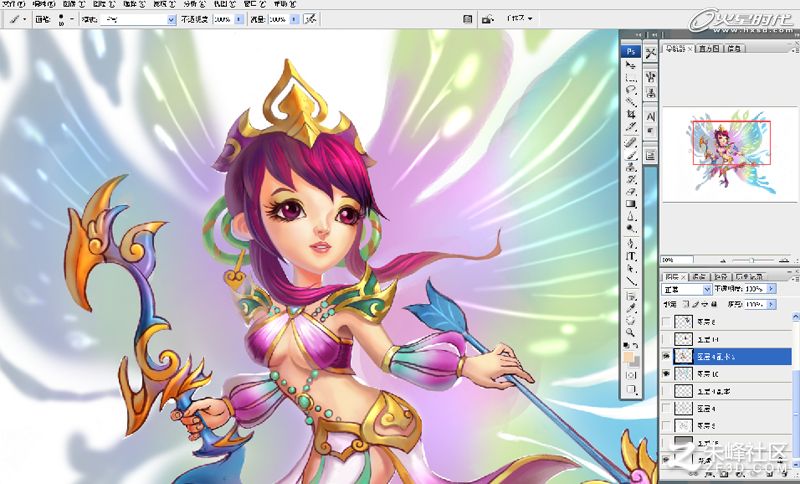The width and height of the screenshot is (800, 484).
Task: Open the layer fill slider arrow
Action: [x=771, y=304]
